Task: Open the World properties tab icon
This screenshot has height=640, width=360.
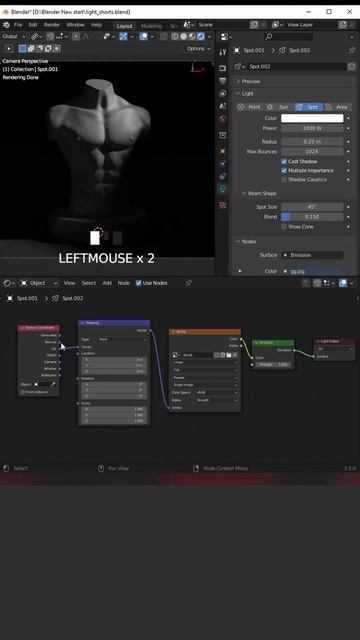Action: coord(222,119)
